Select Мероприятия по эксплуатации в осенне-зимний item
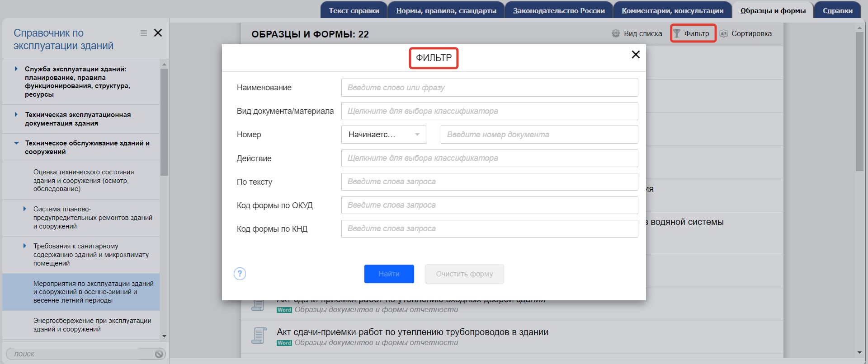Image resolution: width=868 pixels, height=364 pixels. coord(81,292)
